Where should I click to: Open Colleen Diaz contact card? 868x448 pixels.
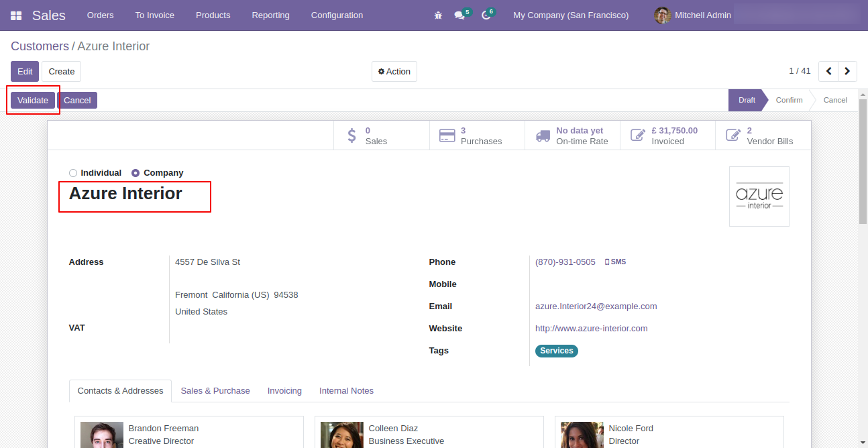point(429,432)
